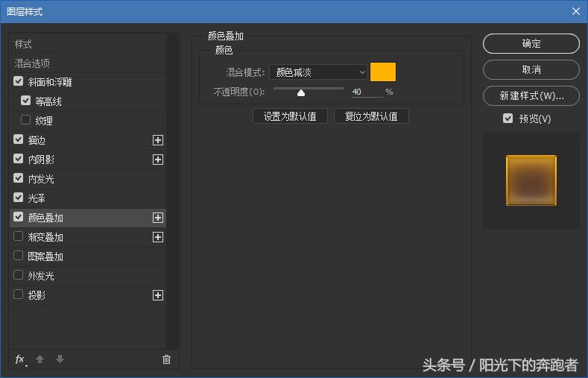Screen dimensions: 588x378
Task: Open the 内发光 settings row
Action: [x=88, y=179]
